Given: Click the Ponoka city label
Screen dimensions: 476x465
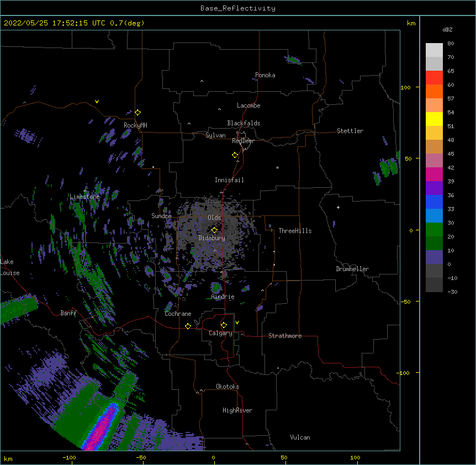Looking at the screenshot, I should tap(265, 75).
